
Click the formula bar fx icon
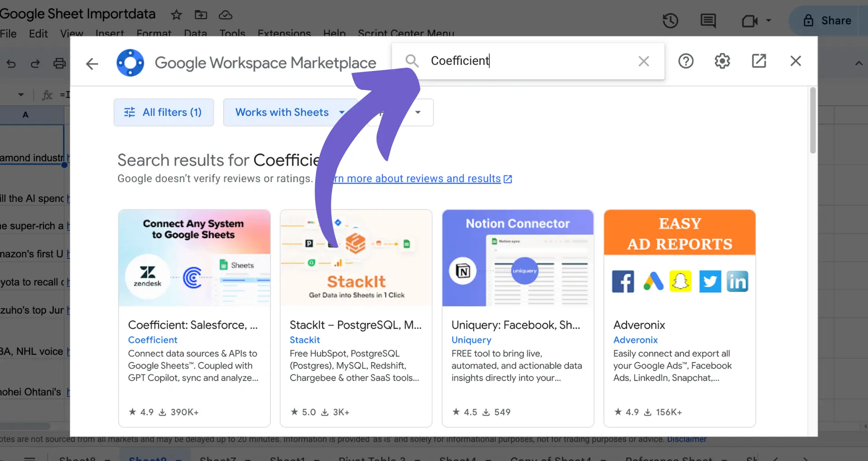click(47, 95)
